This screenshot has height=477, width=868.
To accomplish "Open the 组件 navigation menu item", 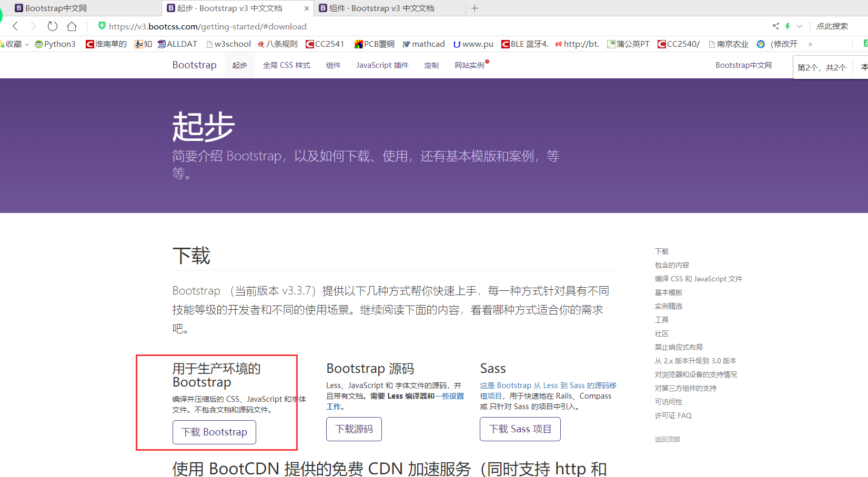I will tap(334, 65).
